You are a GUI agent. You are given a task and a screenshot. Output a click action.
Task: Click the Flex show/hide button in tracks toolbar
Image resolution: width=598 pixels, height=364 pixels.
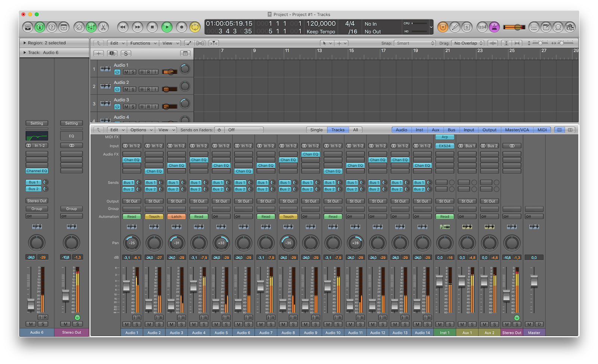coord(200,43)
